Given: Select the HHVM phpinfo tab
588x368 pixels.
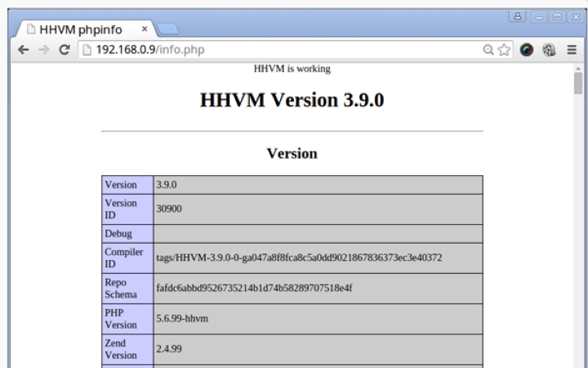Looking at the screenshot, I should 84,29.
